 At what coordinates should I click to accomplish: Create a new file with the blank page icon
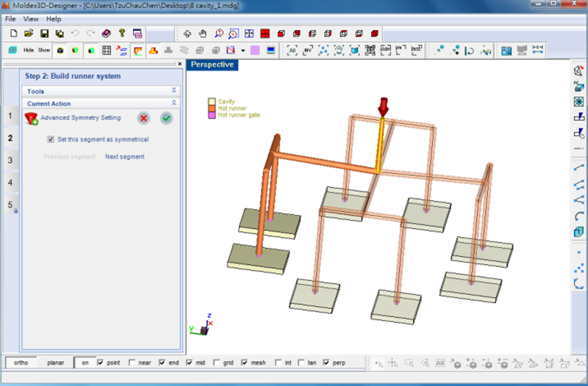coord(13,33)
